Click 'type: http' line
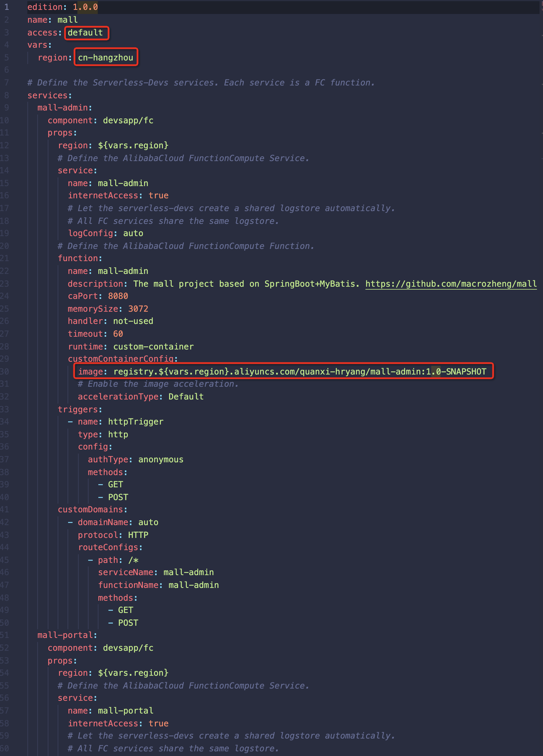Screen dimensions: 543x756 click(x=103, y=434)
